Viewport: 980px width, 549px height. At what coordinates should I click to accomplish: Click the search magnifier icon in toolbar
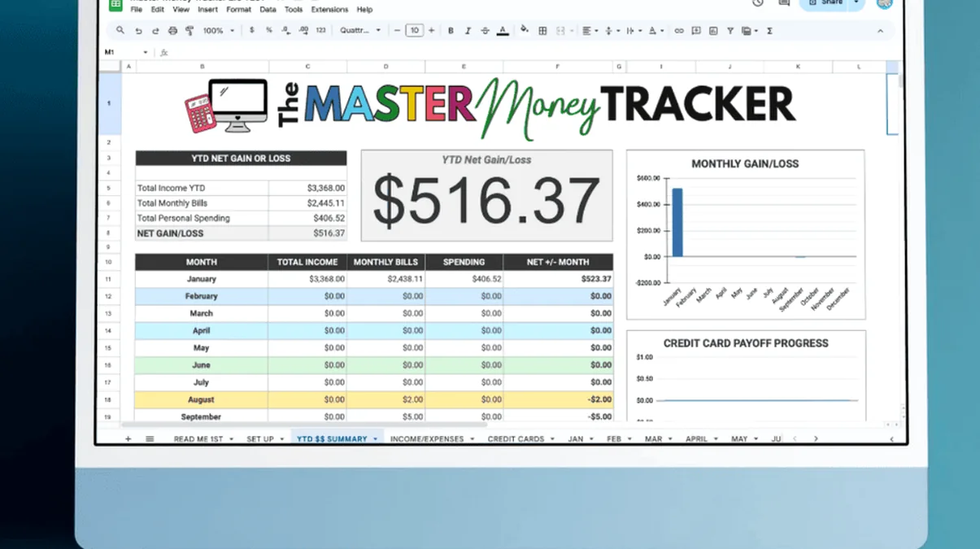120,31
